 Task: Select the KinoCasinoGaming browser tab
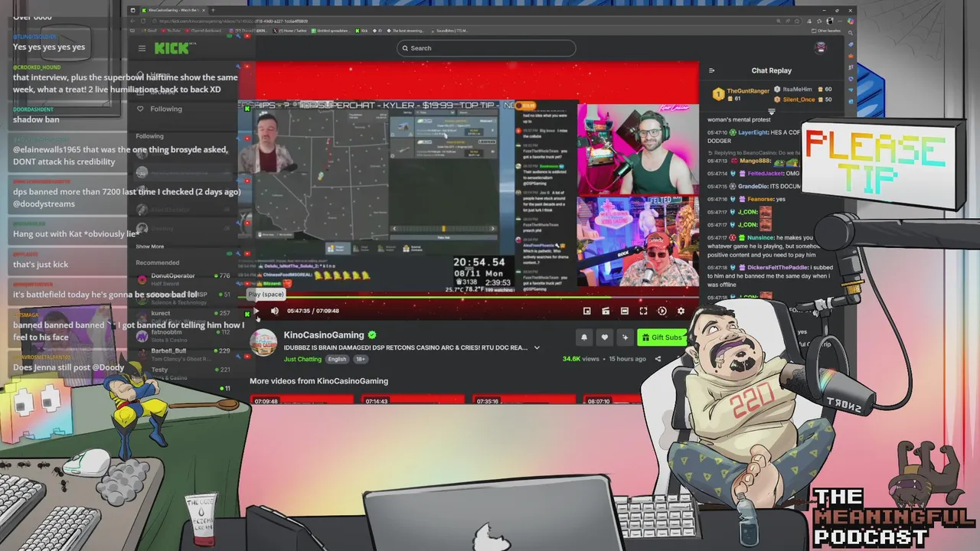click(x=172, y=11)
